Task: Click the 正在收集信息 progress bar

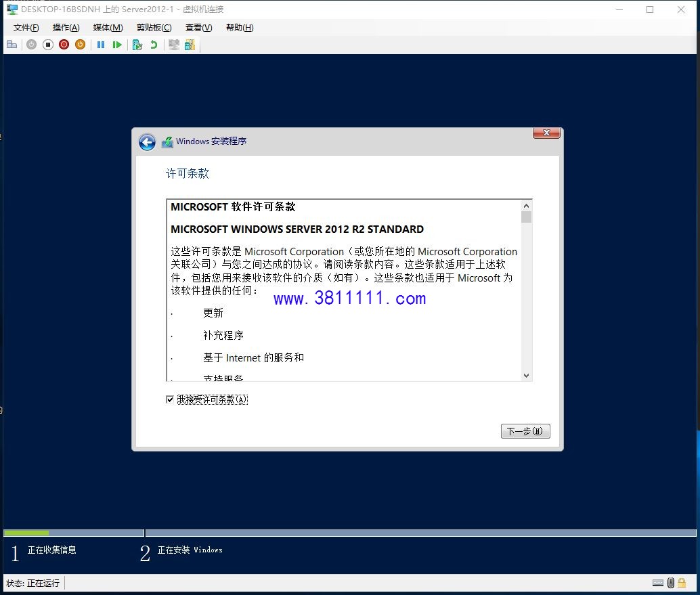Action: tap(74, 533)
